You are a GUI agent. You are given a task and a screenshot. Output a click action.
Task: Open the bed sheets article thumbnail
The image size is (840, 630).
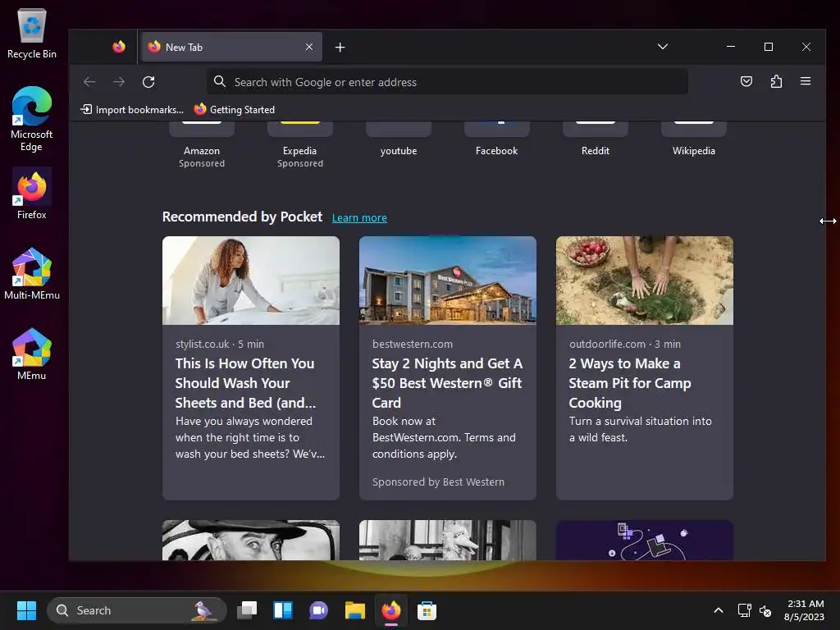click(251, 281)
